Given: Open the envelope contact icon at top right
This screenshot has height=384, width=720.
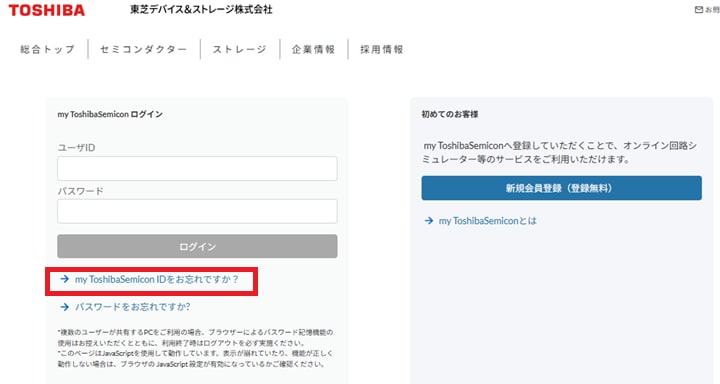Looking at the screenshot, I should pyautogui.click(x=699, y=10).
